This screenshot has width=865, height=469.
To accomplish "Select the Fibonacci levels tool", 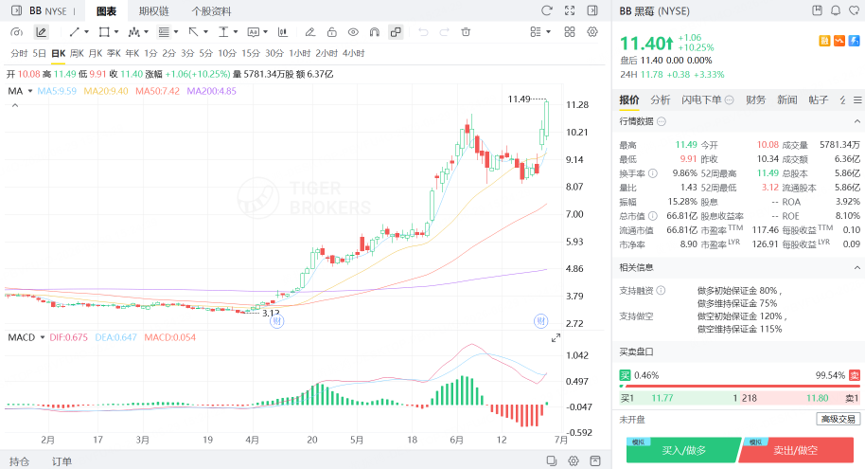I will [x=164, y=32].
